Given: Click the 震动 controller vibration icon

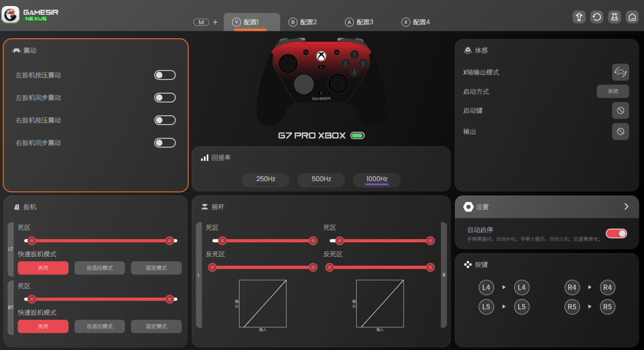Looking at the screenshot, I should (16, 51).
